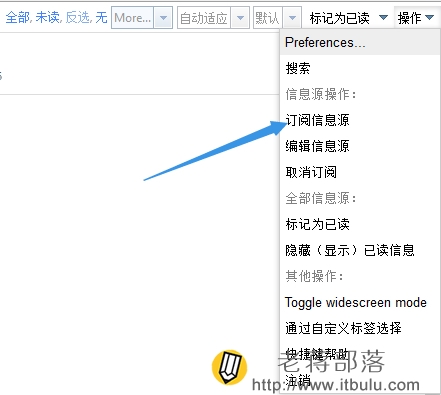
Task: Choose 搜索 menu entry
Action: click(x=360, y=68)
